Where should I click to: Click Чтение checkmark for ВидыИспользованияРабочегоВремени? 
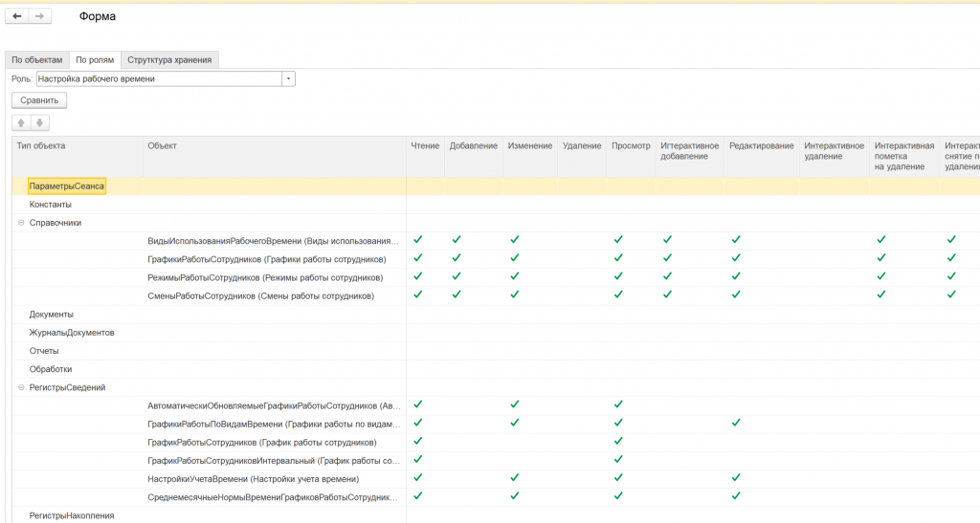click(x=418, y=240)
